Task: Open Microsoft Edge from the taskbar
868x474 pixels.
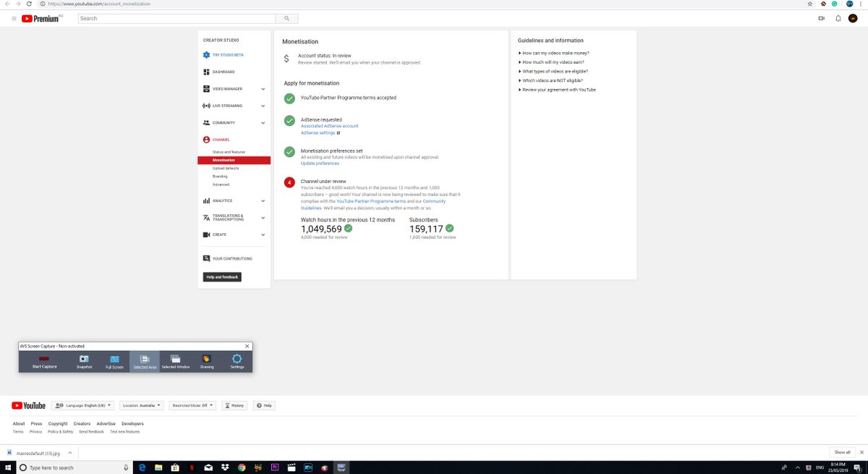Action: [142, 467]
